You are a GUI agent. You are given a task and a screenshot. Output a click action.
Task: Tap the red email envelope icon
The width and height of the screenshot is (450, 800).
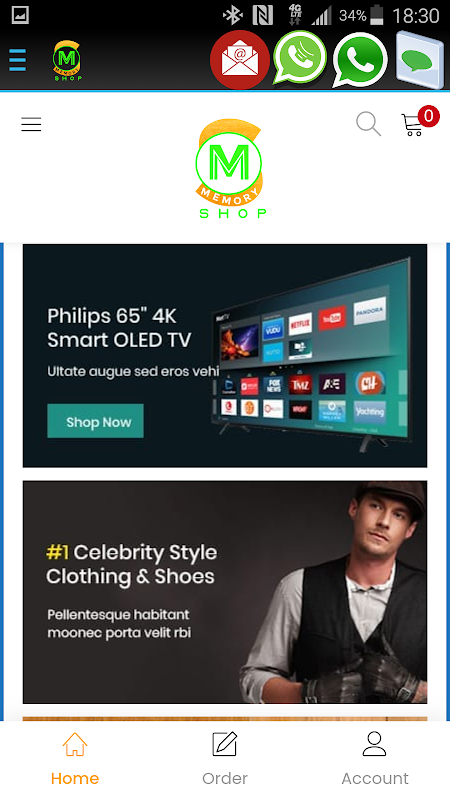pos(240,60)
